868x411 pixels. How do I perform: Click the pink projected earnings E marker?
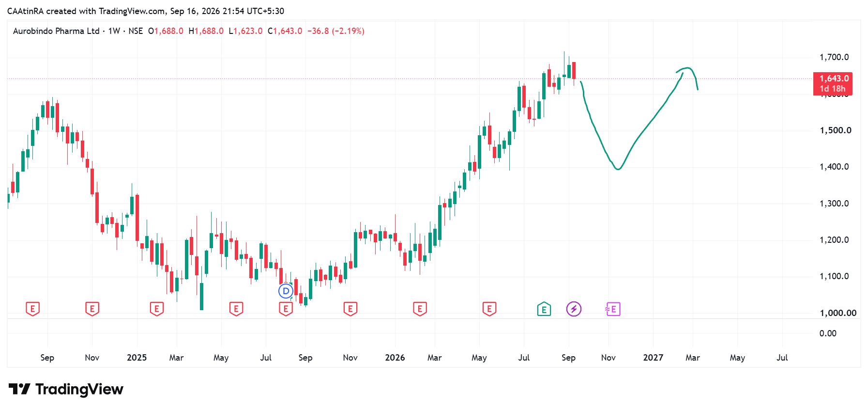(x=613, y=309)
